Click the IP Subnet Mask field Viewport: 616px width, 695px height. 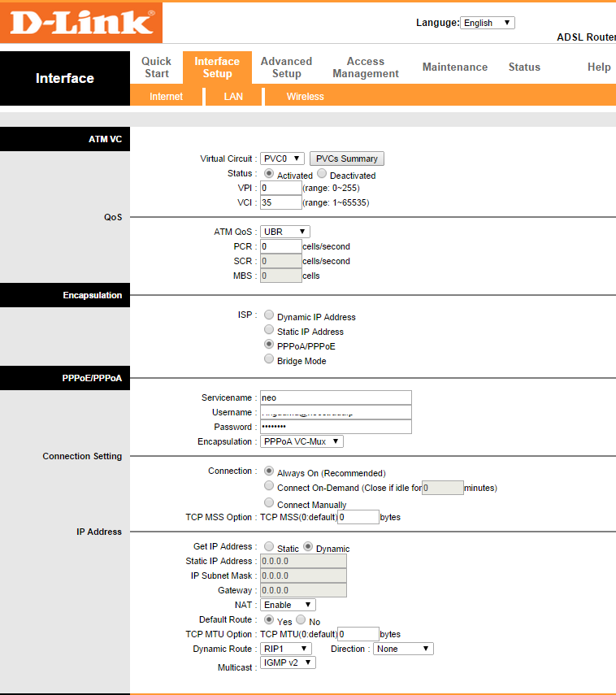[303, 576]
